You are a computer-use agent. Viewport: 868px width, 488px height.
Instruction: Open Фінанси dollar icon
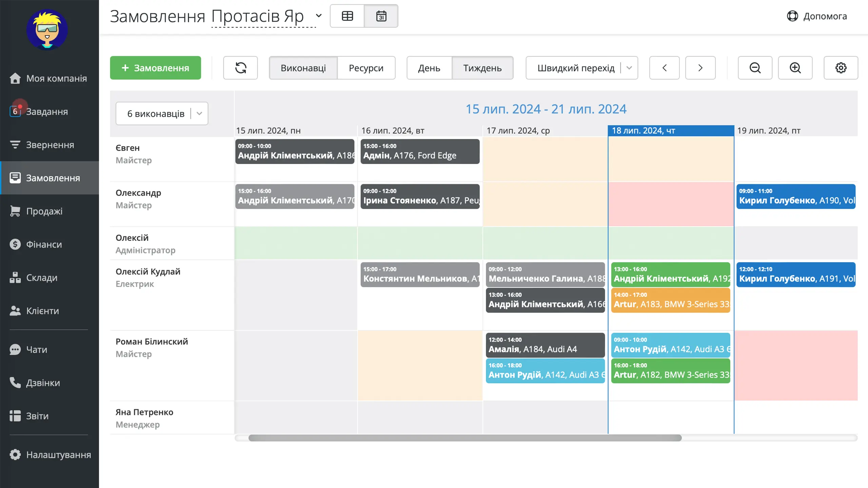point(15,244)
